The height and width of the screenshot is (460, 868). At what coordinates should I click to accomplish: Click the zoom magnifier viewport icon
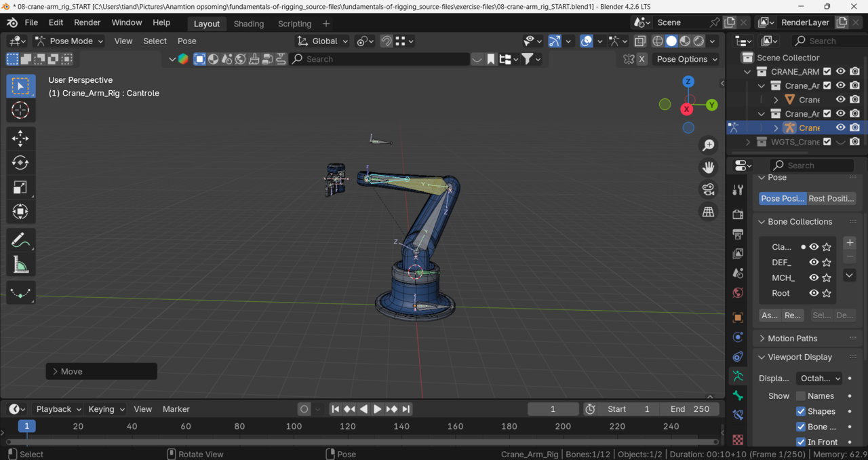click(x=709, y=145)
